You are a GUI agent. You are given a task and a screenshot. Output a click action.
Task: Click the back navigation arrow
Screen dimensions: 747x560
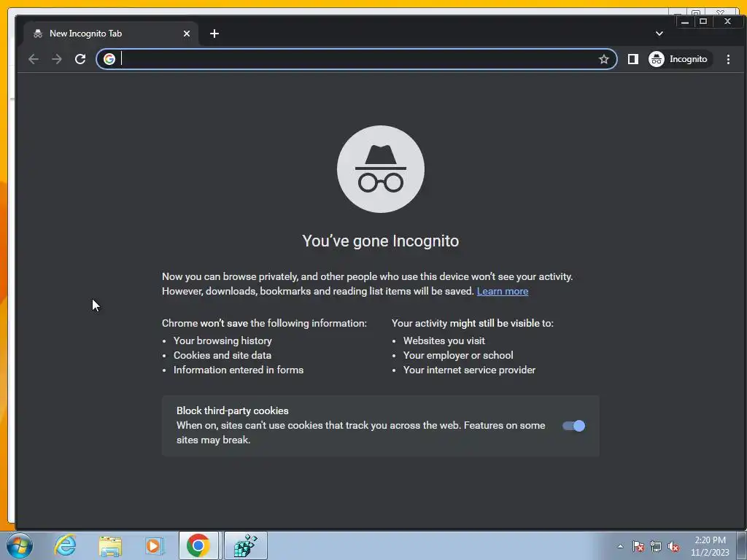pyautogui.click(x=34, y=59)
